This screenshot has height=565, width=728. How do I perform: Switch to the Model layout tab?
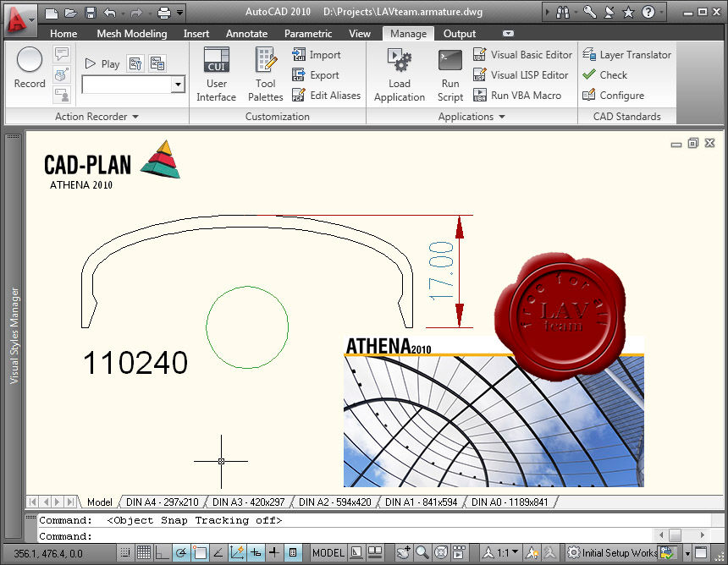[99, 502]
